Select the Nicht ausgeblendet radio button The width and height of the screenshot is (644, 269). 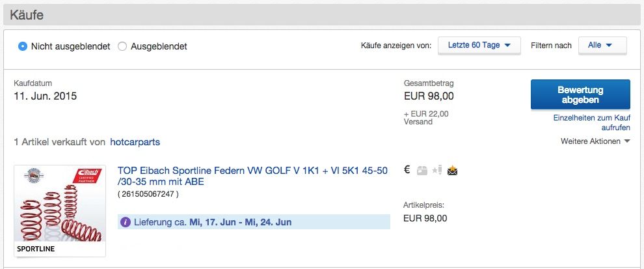click(x=23, y=46)
